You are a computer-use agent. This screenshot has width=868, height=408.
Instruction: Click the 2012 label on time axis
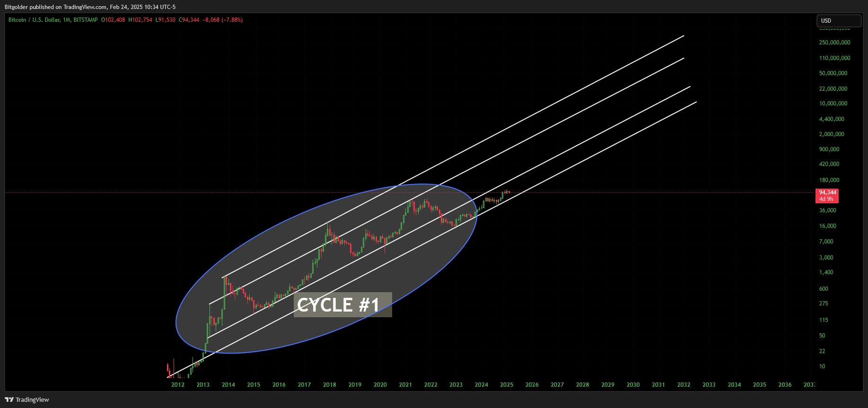tap(178, 385)
